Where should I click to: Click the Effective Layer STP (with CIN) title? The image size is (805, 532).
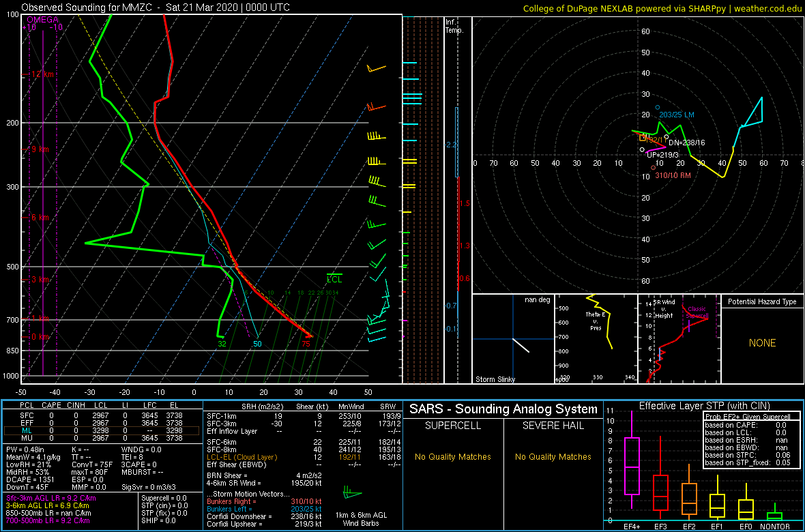click(703, 407)
